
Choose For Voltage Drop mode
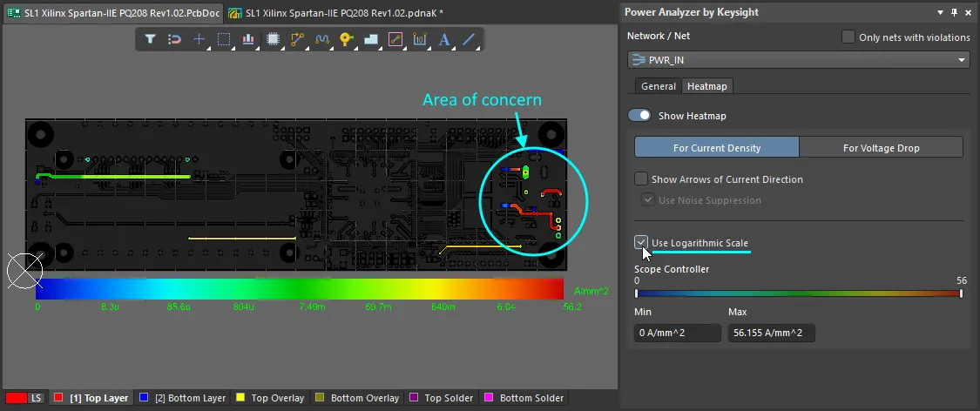[x=881, y=147]
